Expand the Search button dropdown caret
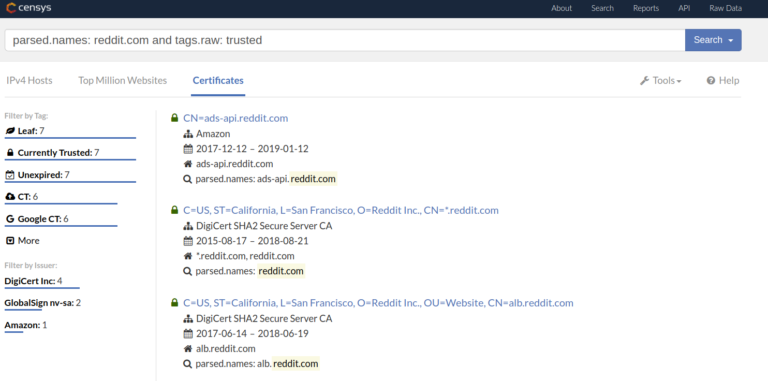768x381 pixels. 731,41
